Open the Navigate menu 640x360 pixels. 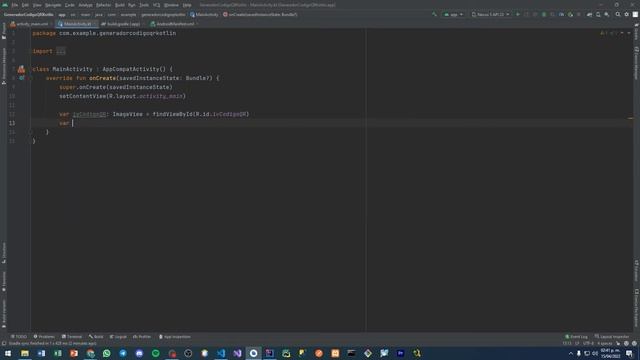coord(53,5)
